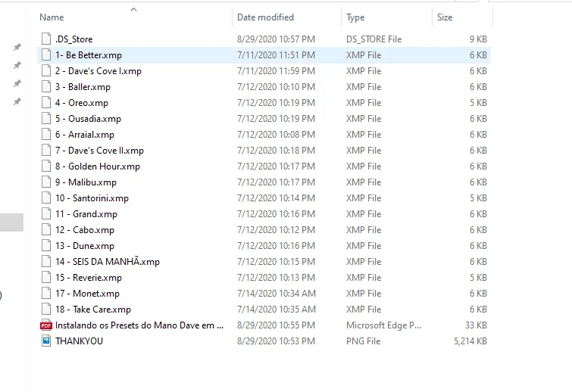Click the file icon of 15 - Reverie.xmp
The image size is (572, 392).
coord(46,277)
